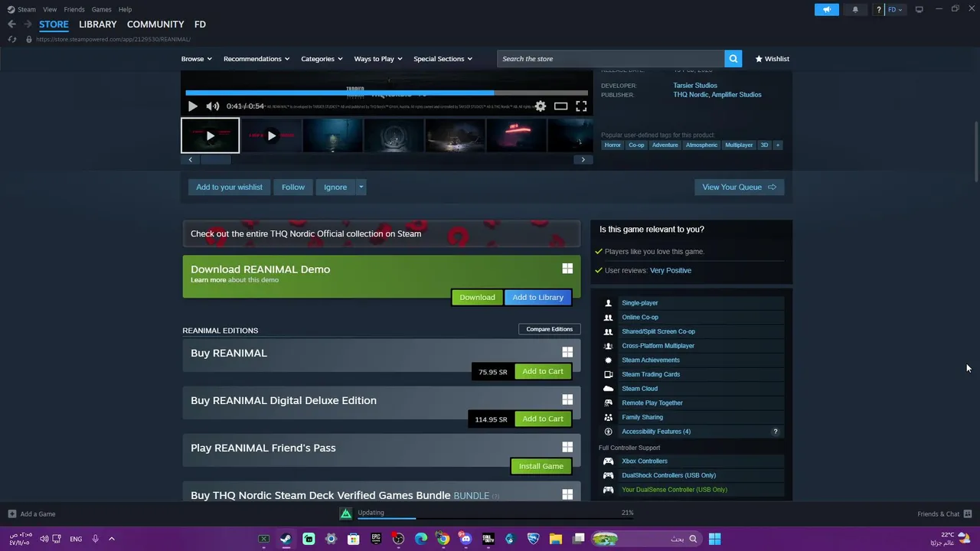Download the REANIMAL demo
Screen dimensions: 980x551
[x=477, y=298]
